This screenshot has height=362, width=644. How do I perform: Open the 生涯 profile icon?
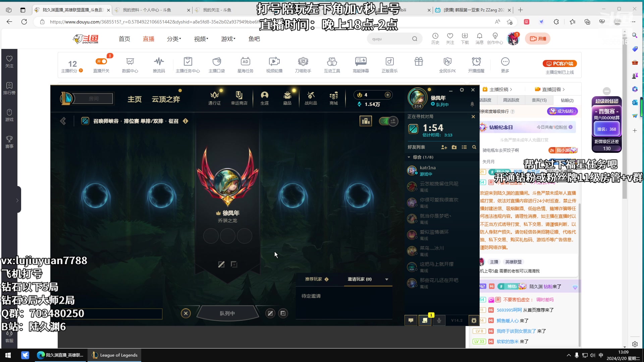(x=265, y=98)
